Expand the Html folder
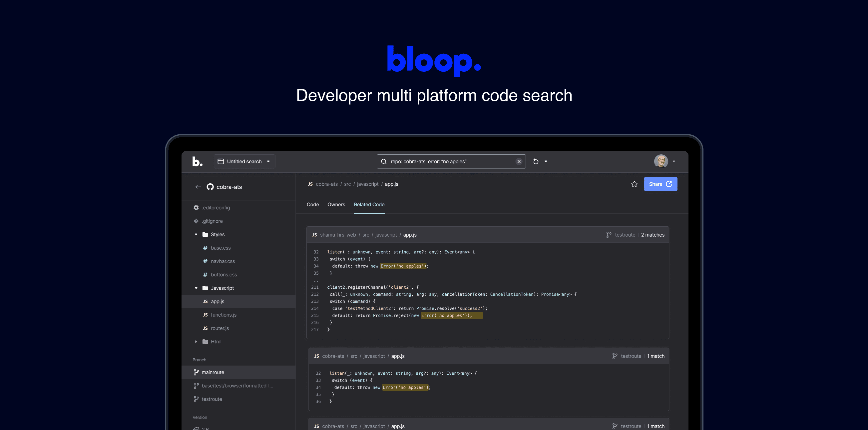 196,342
